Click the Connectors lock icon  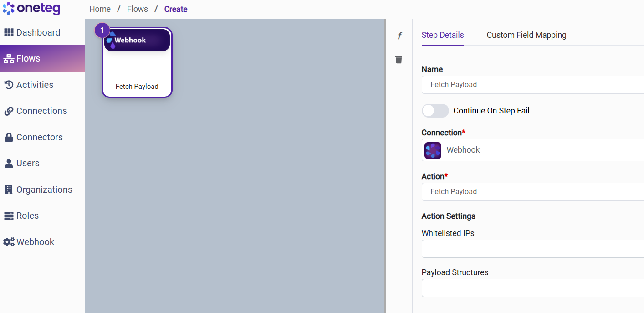pos(9,137)
